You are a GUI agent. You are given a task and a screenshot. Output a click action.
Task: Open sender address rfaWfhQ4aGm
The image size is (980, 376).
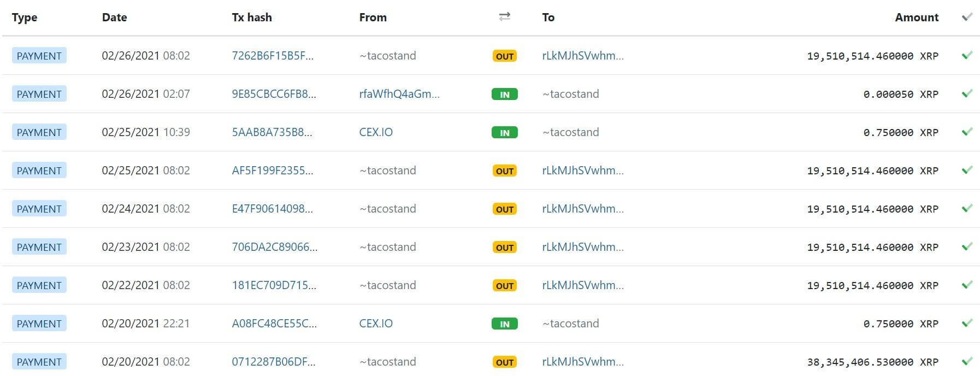(399, 94)
